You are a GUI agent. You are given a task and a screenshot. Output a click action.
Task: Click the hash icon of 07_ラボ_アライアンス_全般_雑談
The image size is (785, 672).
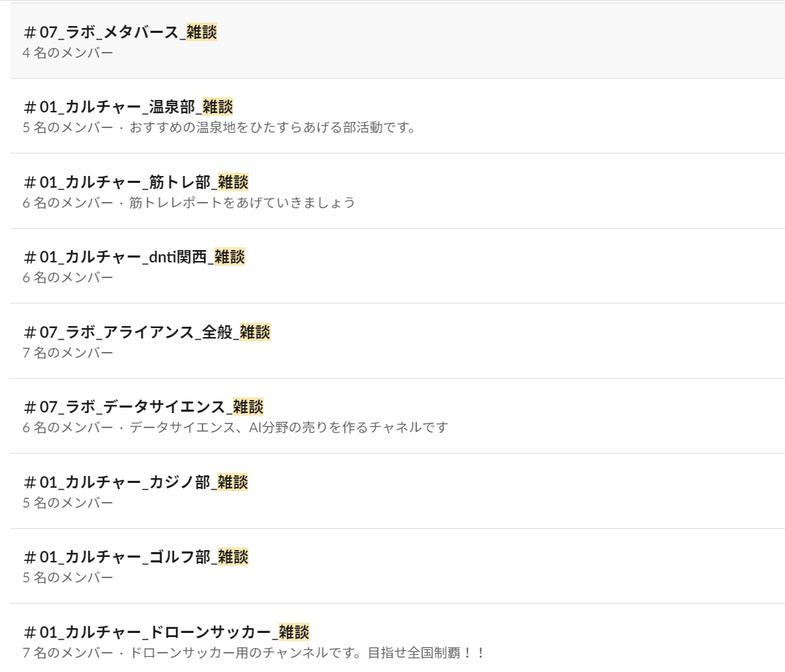coord(29,332)
